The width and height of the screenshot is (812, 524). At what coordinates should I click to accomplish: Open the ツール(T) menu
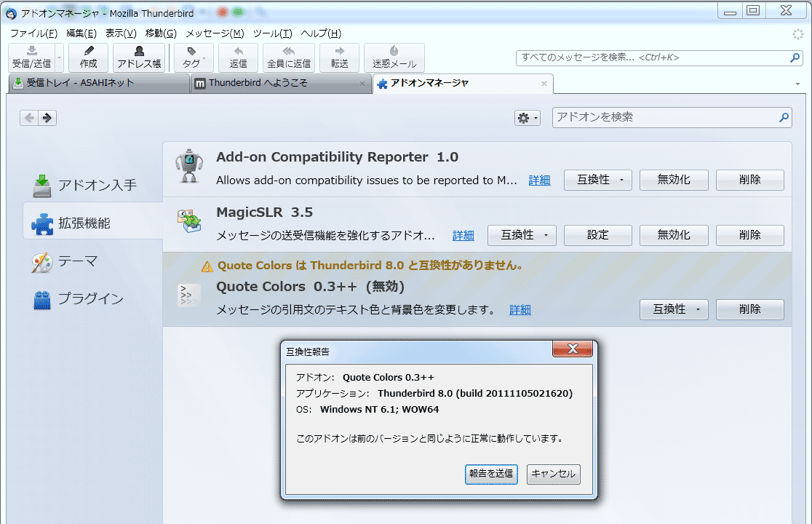point(272,33)
